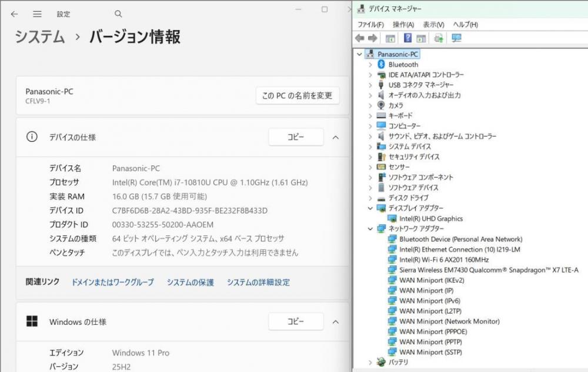Viewport: 588px width, 372px height.
Task: Copy Windows specifications with コピー button
Action: click(x=296, y=321)
